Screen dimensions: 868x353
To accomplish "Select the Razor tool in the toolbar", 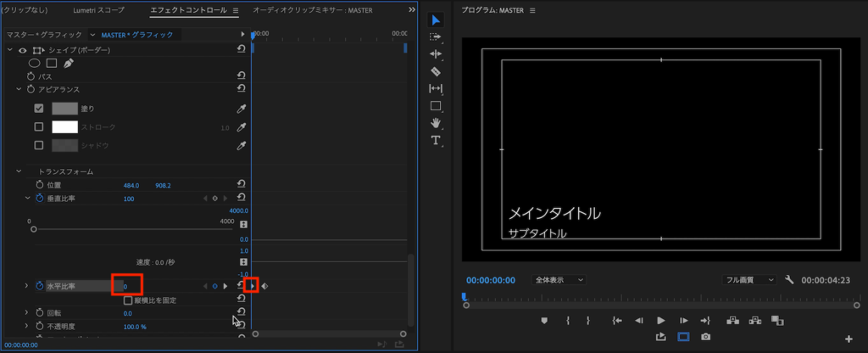I will pyautogui.click(x=436, y=71).
